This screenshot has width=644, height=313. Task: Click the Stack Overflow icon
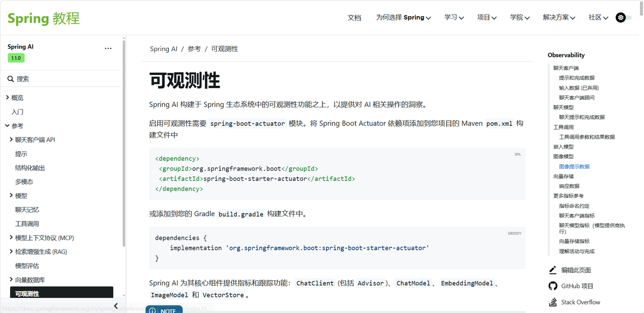553,302
